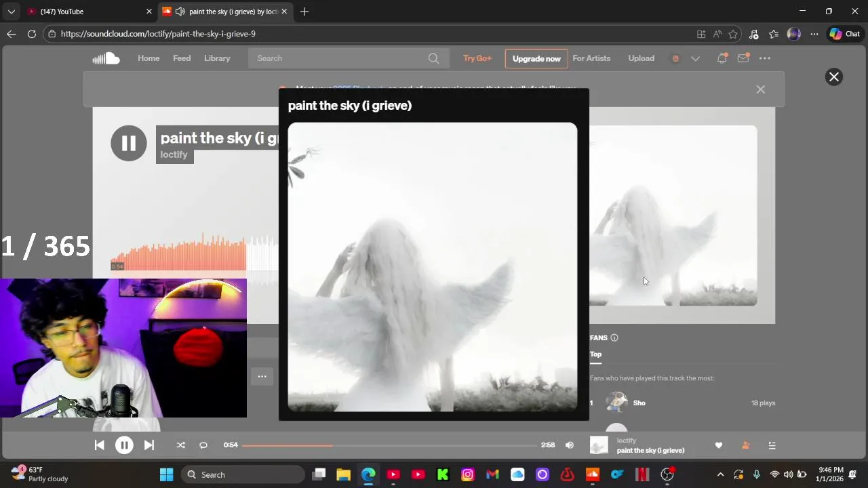
Task: Mute the volume with the speaker icon
Action: (570, 445)
